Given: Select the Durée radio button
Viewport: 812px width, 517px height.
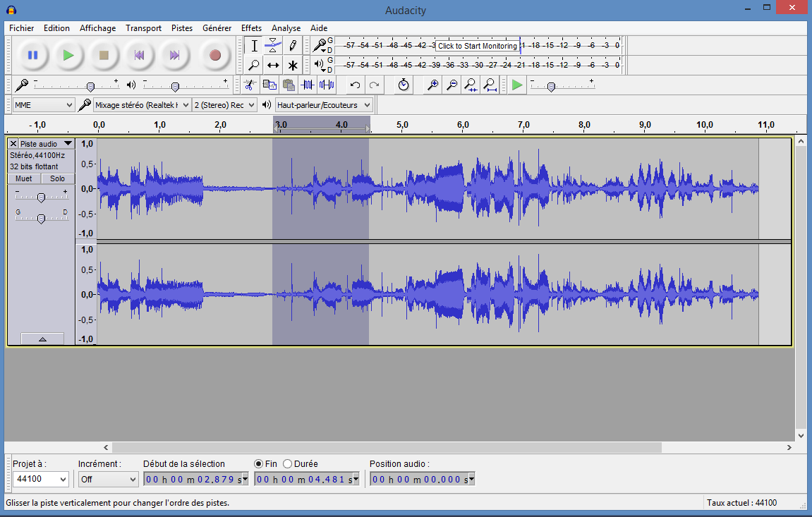Looking at the screenshot, I should [x=288, y=463].
